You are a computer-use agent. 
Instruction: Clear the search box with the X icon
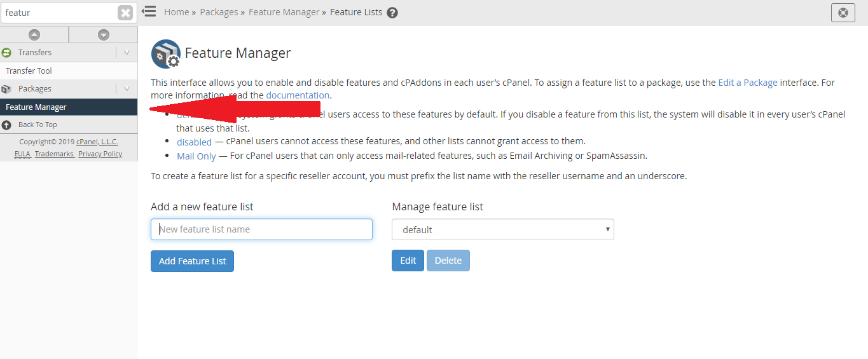(x=125, y=13)
